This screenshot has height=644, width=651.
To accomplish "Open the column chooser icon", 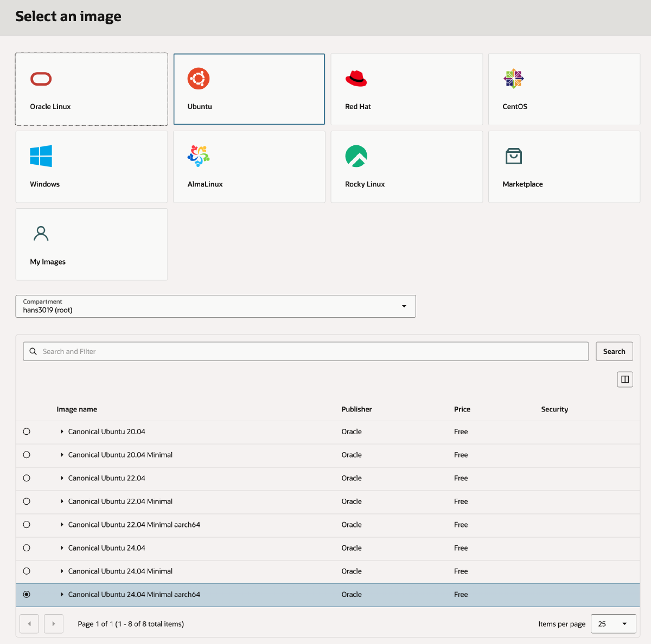I will click(625, 379).
